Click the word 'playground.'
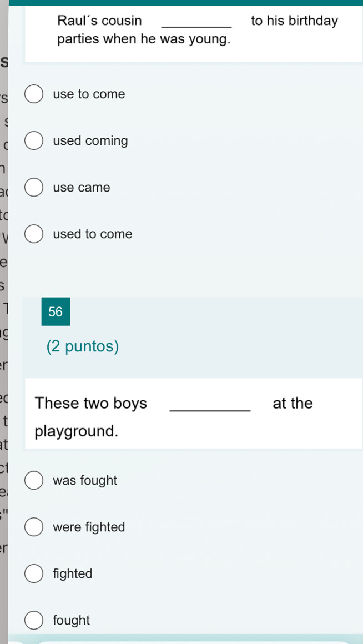This screenshot has height=644, width=363. [77, 432]
